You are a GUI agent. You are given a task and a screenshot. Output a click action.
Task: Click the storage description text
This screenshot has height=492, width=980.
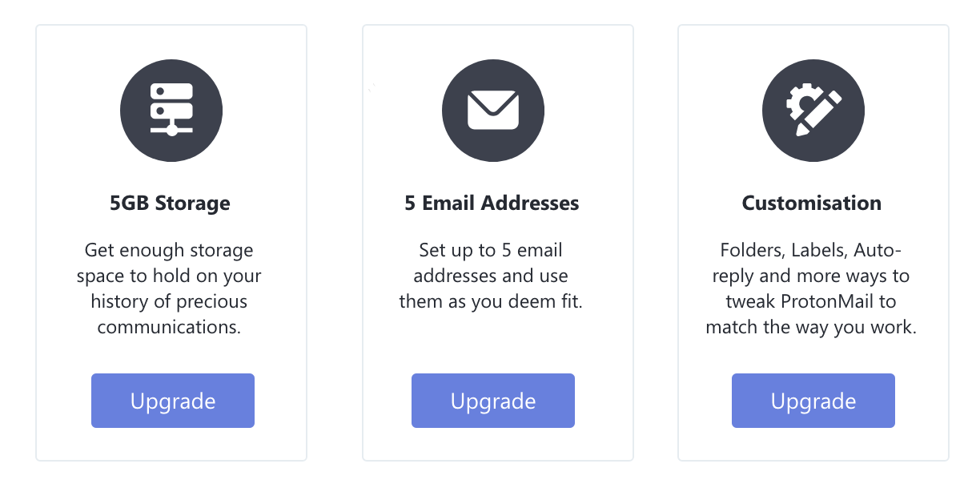pyautogui.click(x=169, y=288)
